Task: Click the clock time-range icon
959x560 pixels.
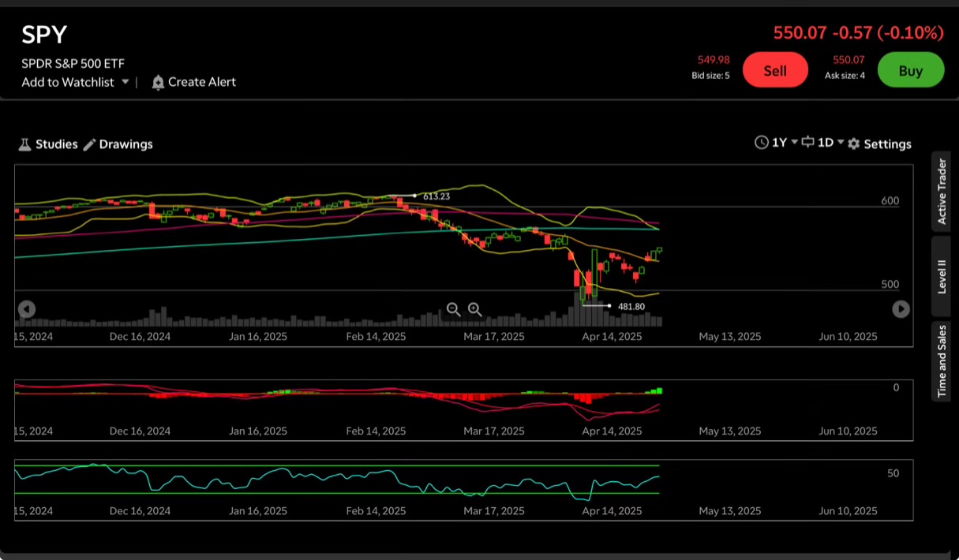Action: pos(761,143)
